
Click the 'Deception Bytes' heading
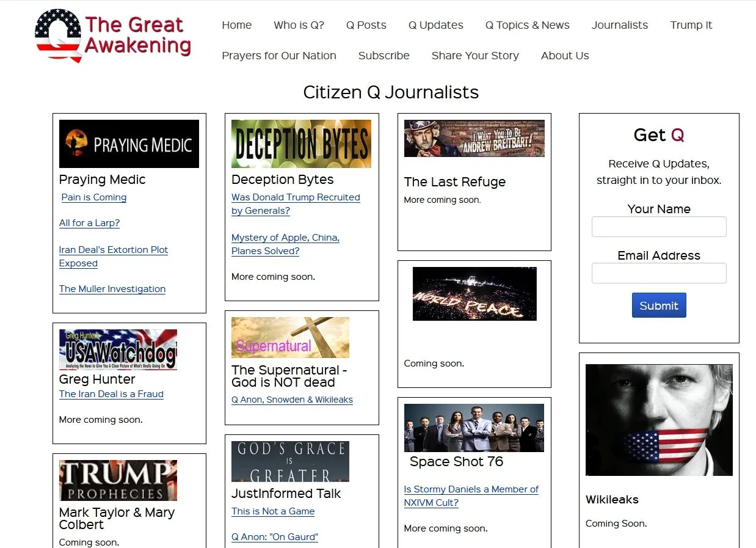pyautogui.click(x=283, y=180)
